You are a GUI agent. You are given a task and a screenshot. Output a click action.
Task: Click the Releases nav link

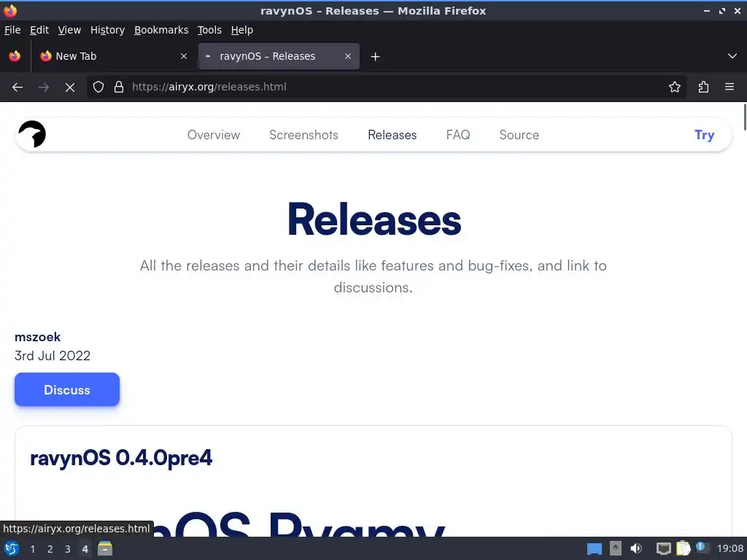tap(392, 135)
